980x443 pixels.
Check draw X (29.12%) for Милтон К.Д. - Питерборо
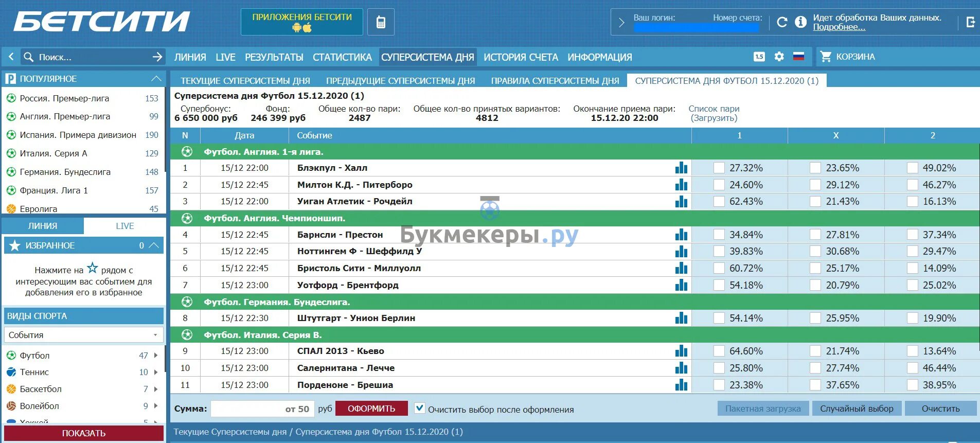point(815,185)
